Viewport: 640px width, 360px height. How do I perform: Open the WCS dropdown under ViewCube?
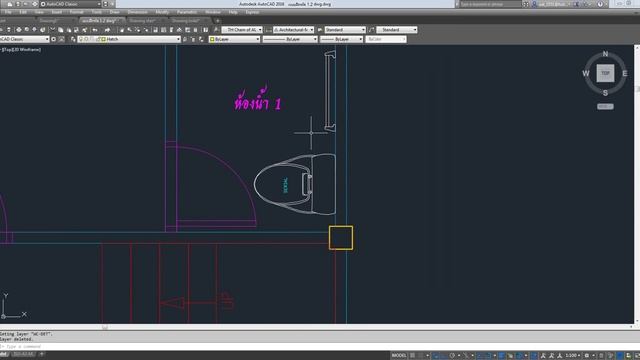[x=605, y=107]
